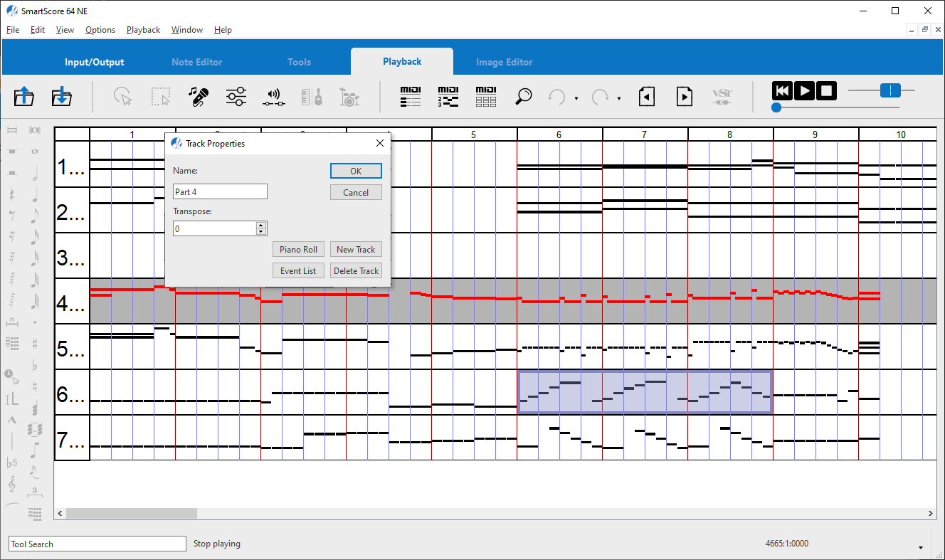945x560 pixels.
Task: Confirm Track Properties with OK
Action: tap(356, 171)
